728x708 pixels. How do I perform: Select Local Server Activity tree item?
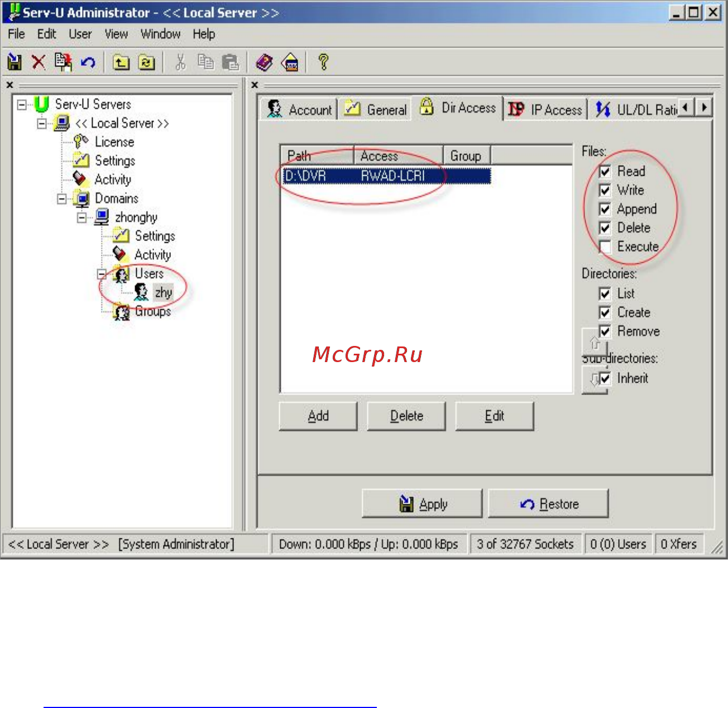pyautogui.click(x=112, y=180)
